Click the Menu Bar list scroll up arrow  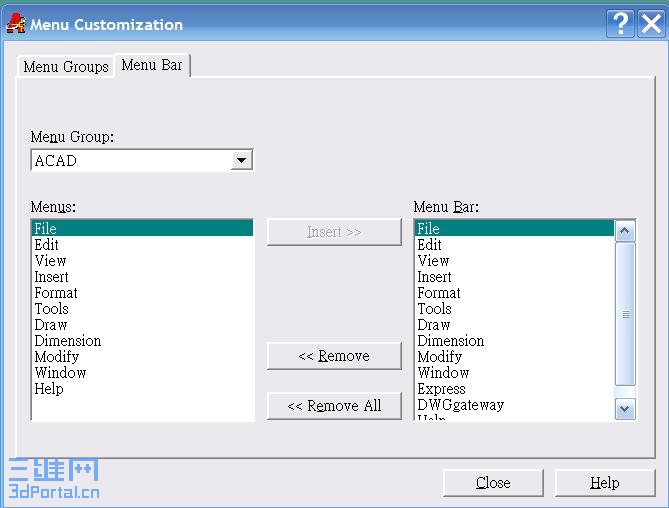pos(625,231)
